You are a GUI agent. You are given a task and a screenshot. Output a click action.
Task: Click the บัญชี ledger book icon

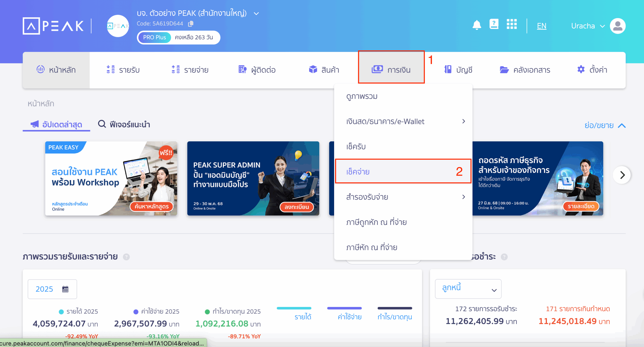point(448,69)
